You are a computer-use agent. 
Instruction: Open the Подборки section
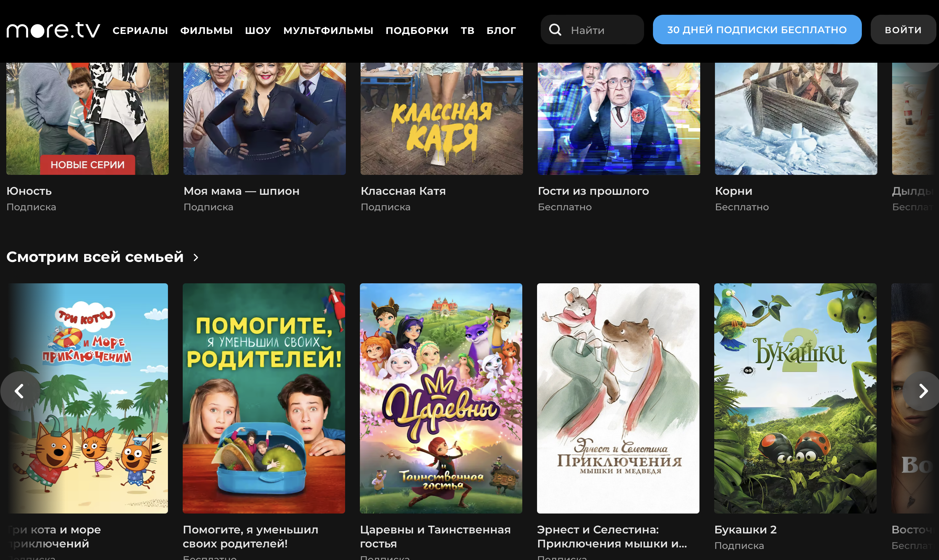tap(417, 30)
